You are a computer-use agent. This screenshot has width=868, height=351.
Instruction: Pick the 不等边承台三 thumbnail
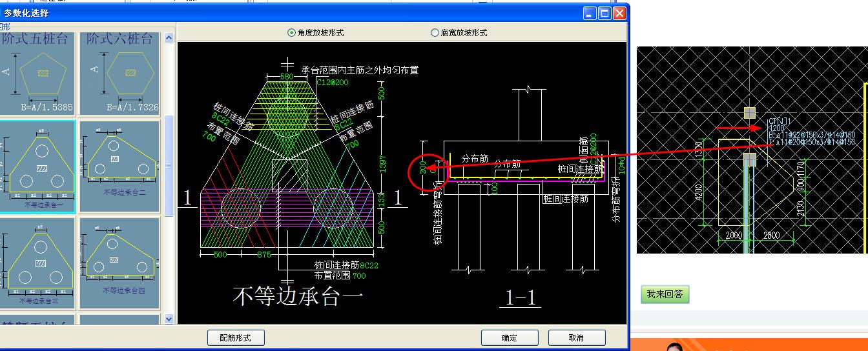click(37, 263)
